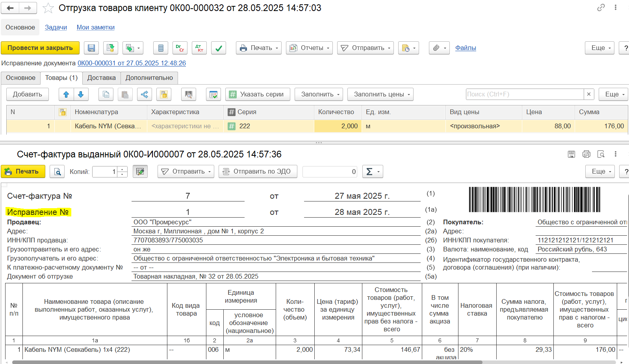
Task: Click the share rows arrow icon
Action: [145, 94]
